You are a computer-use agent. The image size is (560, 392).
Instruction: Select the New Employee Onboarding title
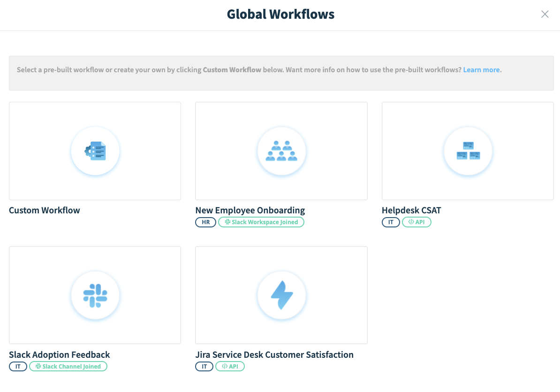click(250, 210)
